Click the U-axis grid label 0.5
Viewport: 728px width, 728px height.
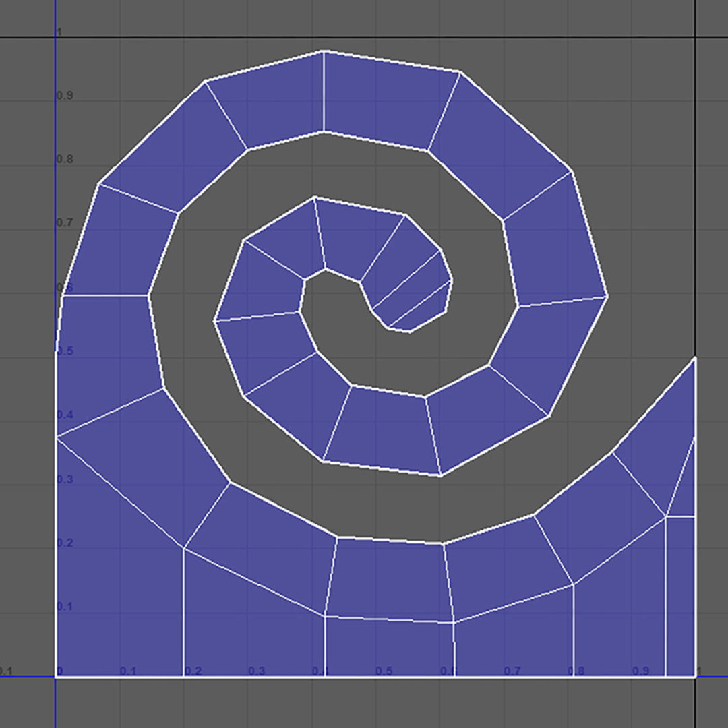[384, 671]
